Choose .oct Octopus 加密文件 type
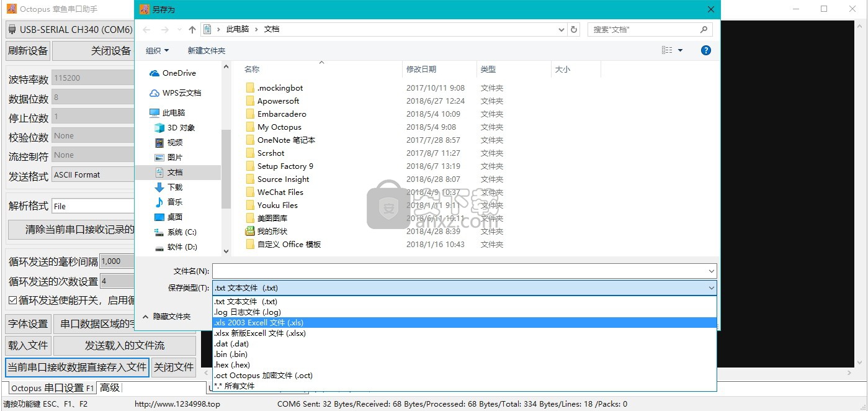This screenshot has width=868, height=411. 465,376
